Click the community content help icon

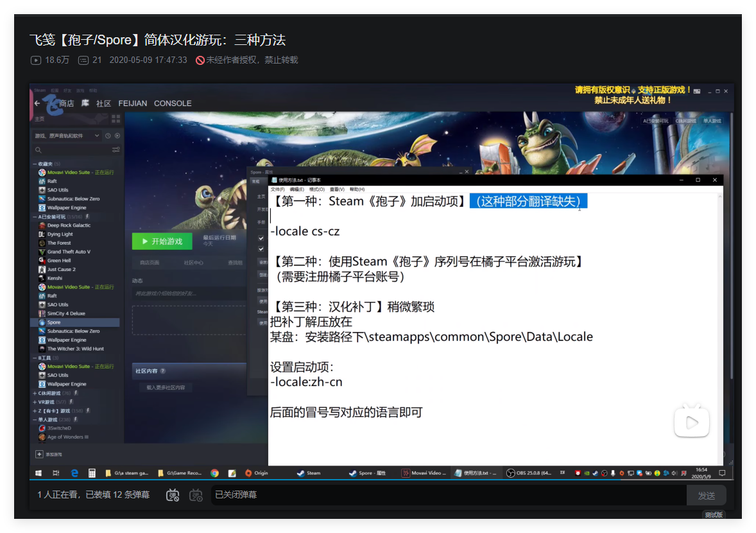(162, 371)
